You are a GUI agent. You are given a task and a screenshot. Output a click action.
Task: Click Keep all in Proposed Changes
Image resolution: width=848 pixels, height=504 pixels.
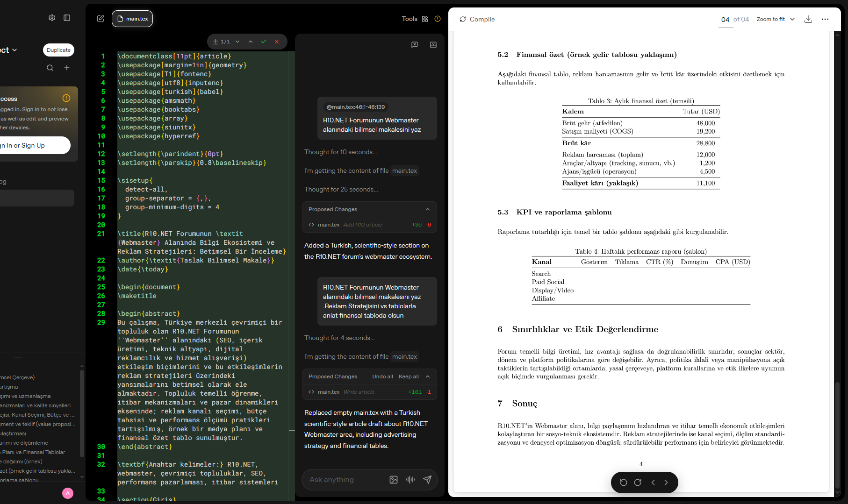[409, 376]
